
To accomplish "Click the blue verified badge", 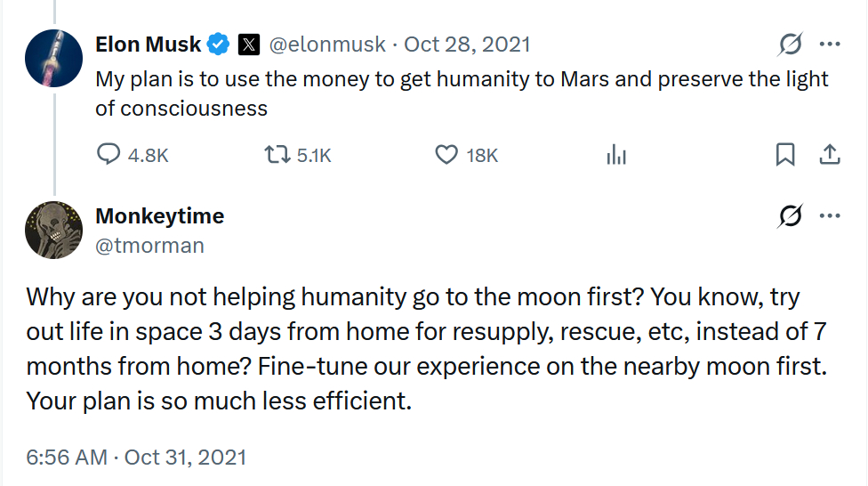I will click(219, 44).
